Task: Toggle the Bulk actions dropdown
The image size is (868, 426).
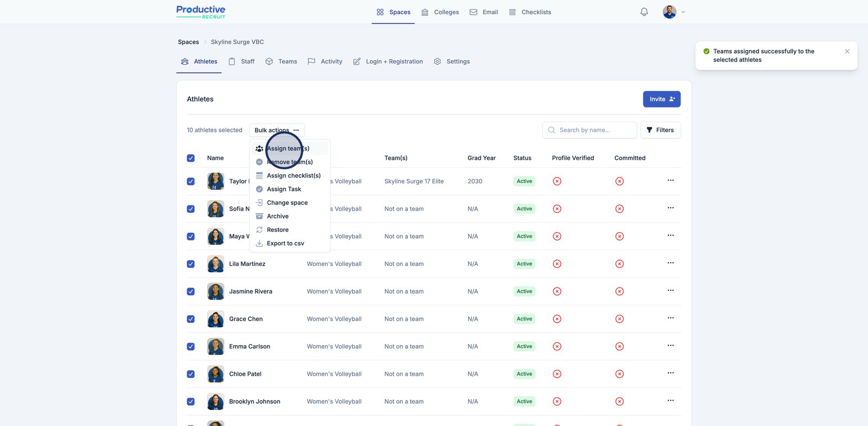Action: 277,130
